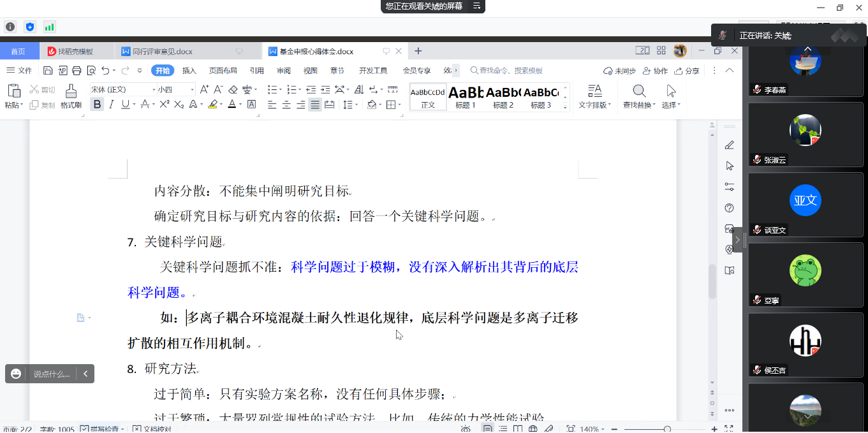Click the undo arrow icon
Screen dimensions: 868x433
click(105, 71)
